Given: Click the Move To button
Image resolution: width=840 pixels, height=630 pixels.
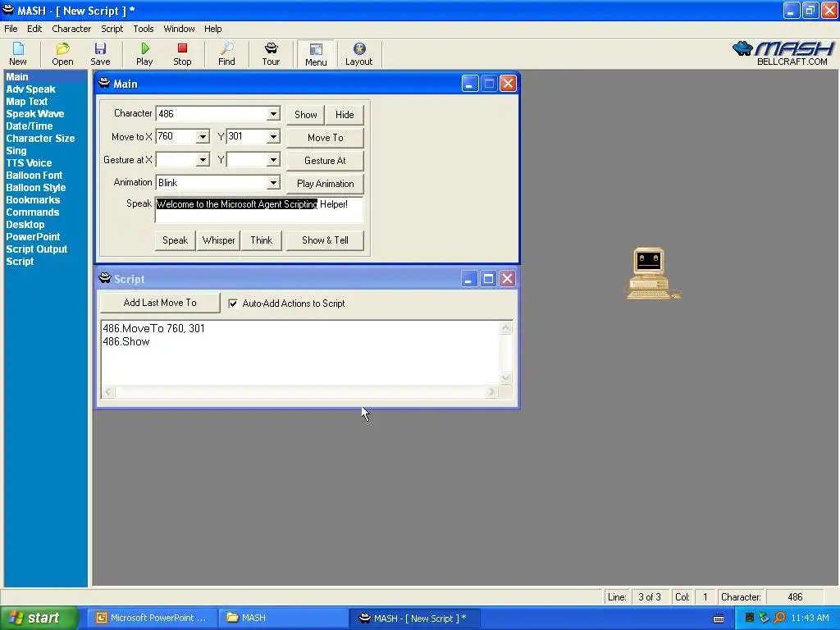Looking at the screenshot, I should (325, 138).
